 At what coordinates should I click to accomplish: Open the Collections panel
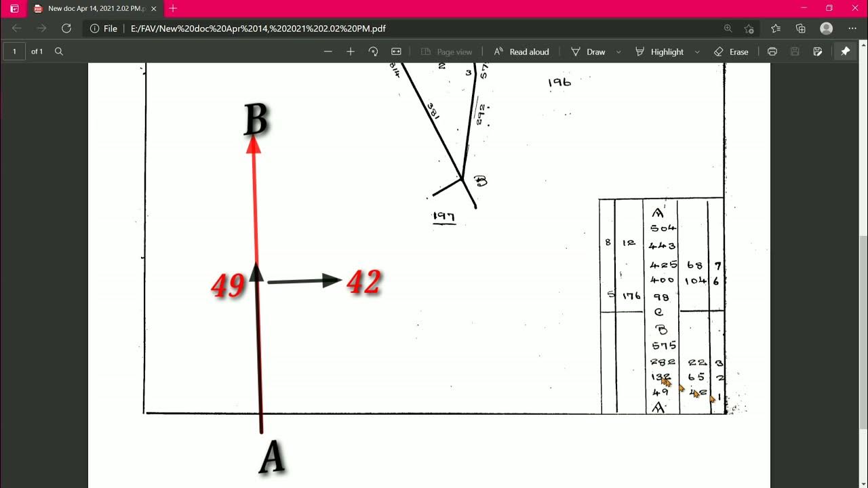click(801, 28)
